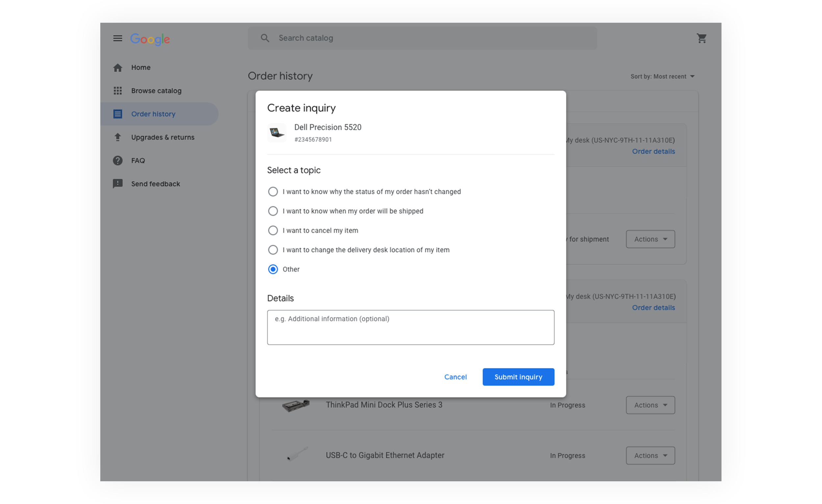Click the Upgrades & returns arrow icon
This screenshot has width=822, height=504.
pos(117,137)
